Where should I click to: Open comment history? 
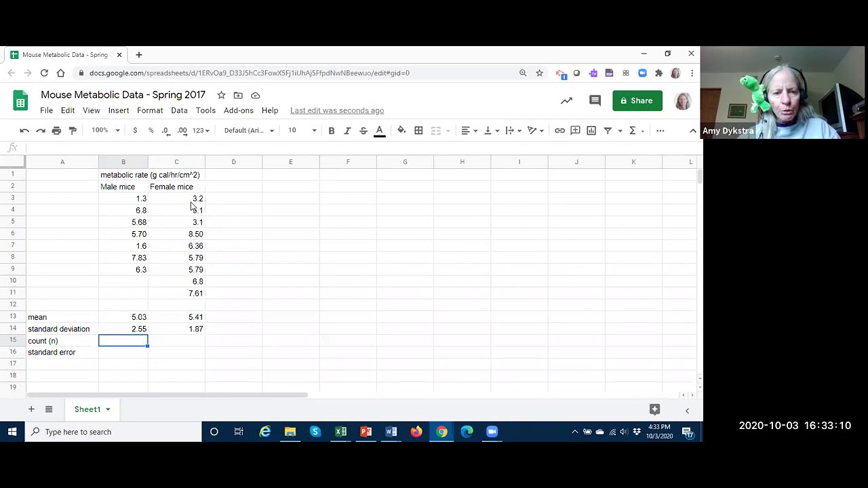595,101
